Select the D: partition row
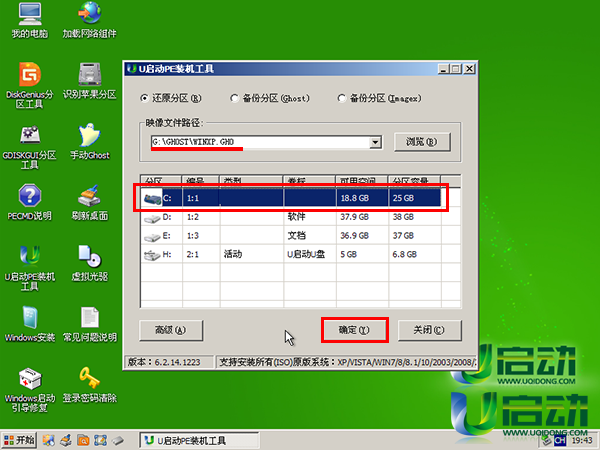Viewport: 600px width, 450px height. pos(290,216)
